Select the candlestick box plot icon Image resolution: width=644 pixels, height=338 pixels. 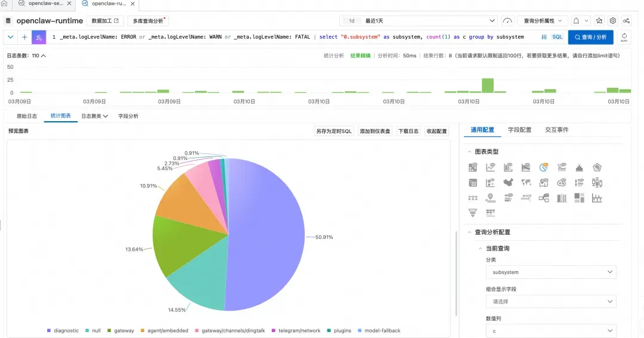pyautogui.click(x=597, y=183)
